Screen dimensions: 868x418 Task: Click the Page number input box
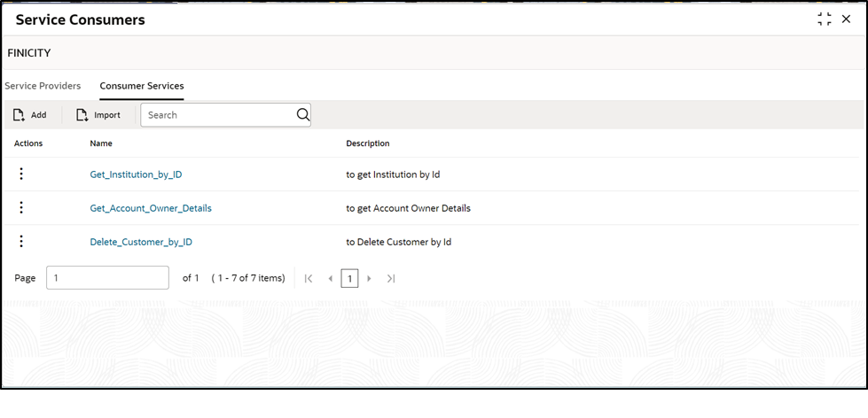pos(108,277)
